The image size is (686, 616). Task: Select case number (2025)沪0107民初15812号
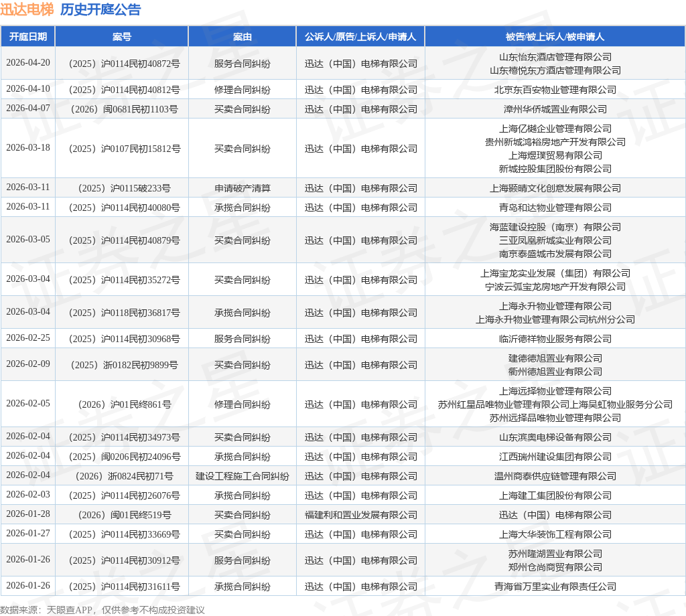click(124, 149)
